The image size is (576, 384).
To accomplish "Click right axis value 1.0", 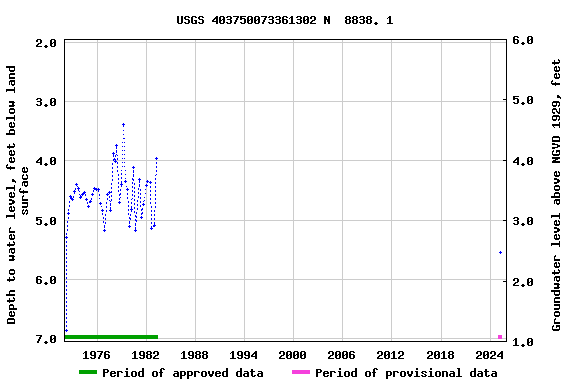I will click(x=523, y=342).
